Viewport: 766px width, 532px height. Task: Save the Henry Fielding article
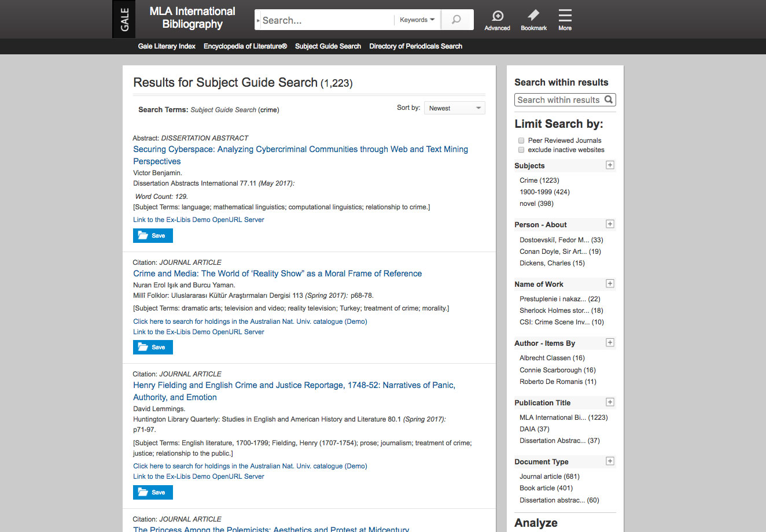click(153, 492)
